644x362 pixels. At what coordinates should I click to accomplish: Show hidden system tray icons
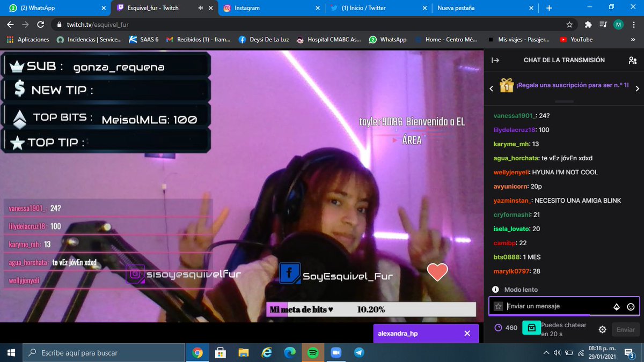point(546,353)
